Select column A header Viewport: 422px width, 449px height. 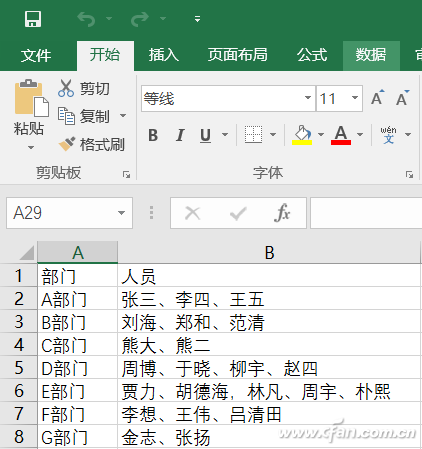[x=78, y=252]
